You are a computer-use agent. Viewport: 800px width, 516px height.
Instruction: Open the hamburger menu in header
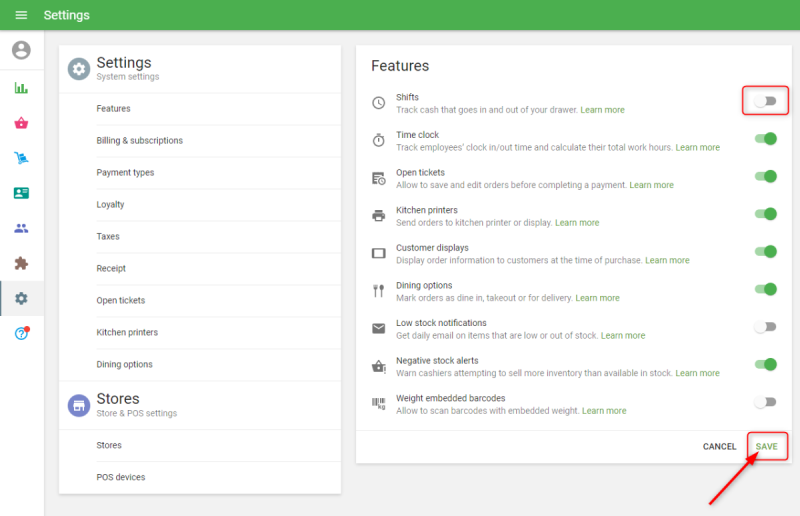[x=21, y=15]
